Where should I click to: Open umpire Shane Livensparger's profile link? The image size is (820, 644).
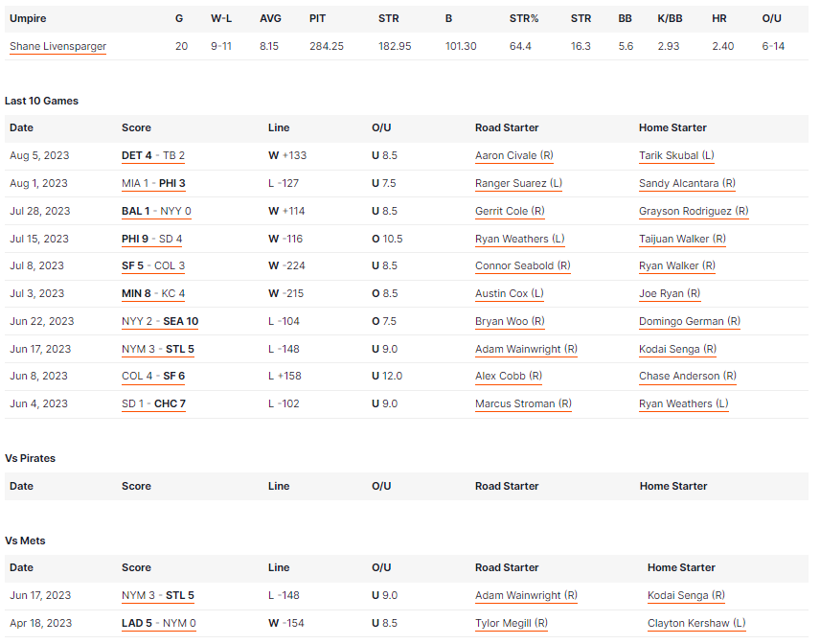(x=58, y=47)
